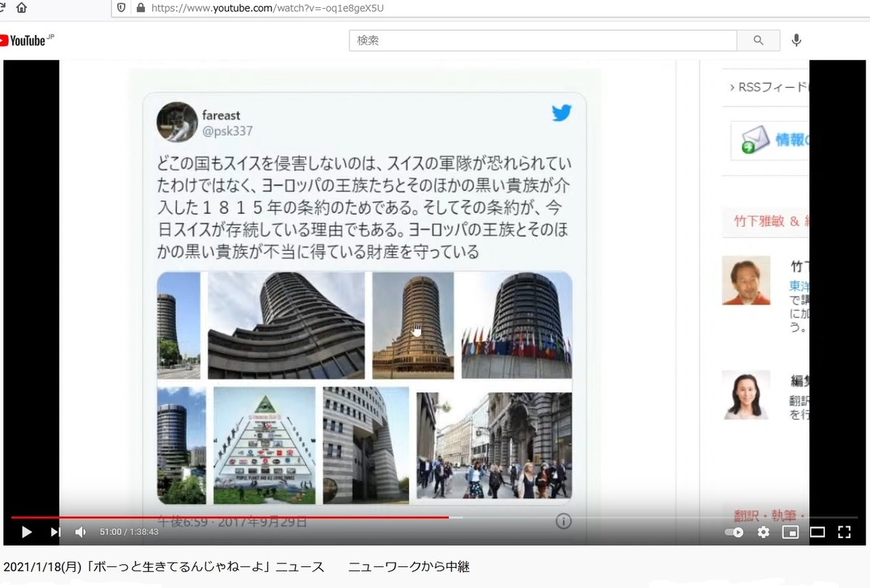Screen dimensions: 870x588
Task: Click the browser home icon
Action: (x=21, y=8)
